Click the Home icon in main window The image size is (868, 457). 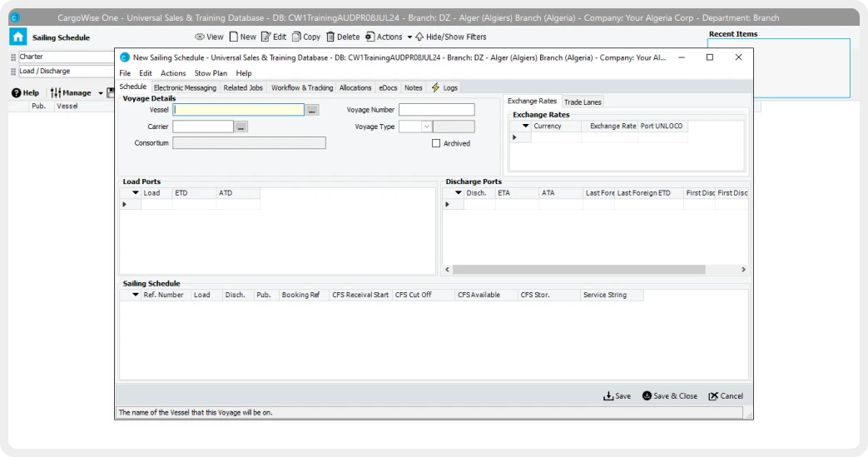[17, 37]
